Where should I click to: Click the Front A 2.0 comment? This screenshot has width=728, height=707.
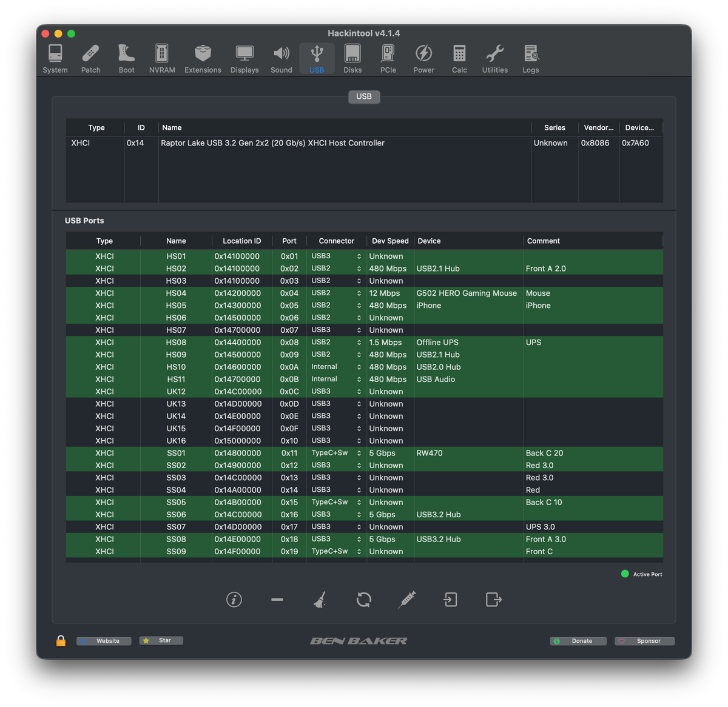tap(546, 269)
